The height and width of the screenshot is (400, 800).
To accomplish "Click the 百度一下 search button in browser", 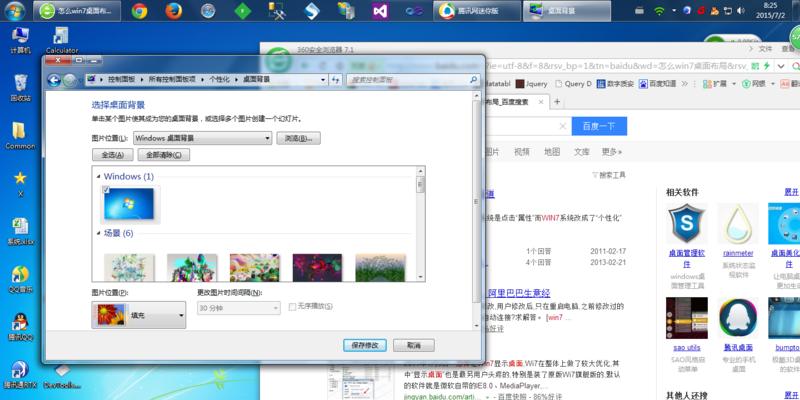I will coord(599,126).
